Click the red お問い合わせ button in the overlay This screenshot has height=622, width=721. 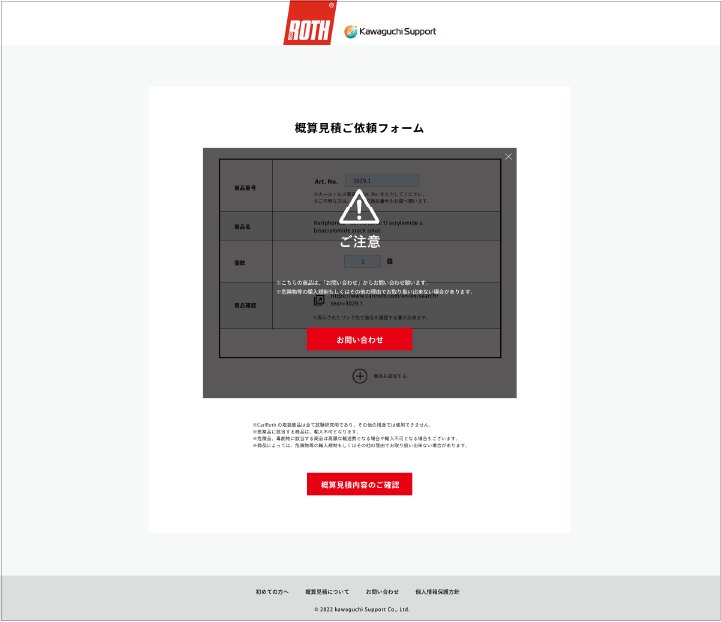[x=360, y=339]
